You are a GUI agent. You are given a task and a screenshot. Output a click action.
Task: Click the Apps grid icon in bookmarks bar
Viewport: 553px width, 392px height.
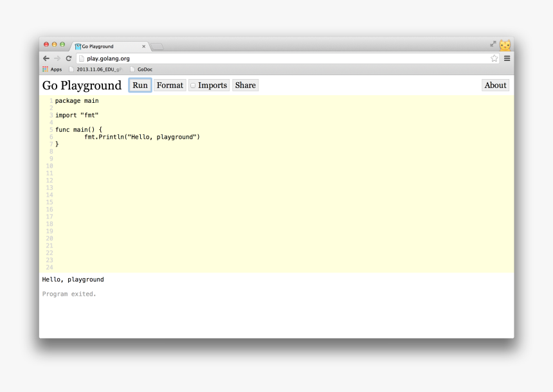coord(45,69)
